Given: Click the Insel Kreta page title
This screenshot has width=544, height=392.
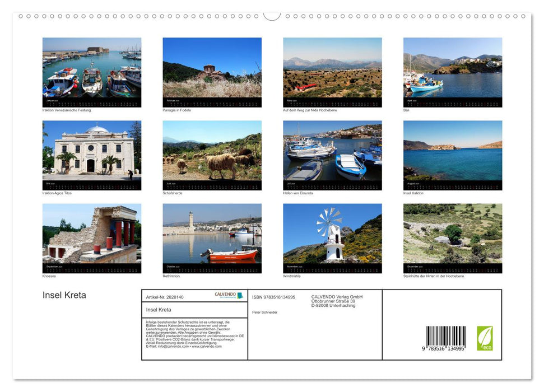Looking at the screenshot, I should tap(63, 295).
